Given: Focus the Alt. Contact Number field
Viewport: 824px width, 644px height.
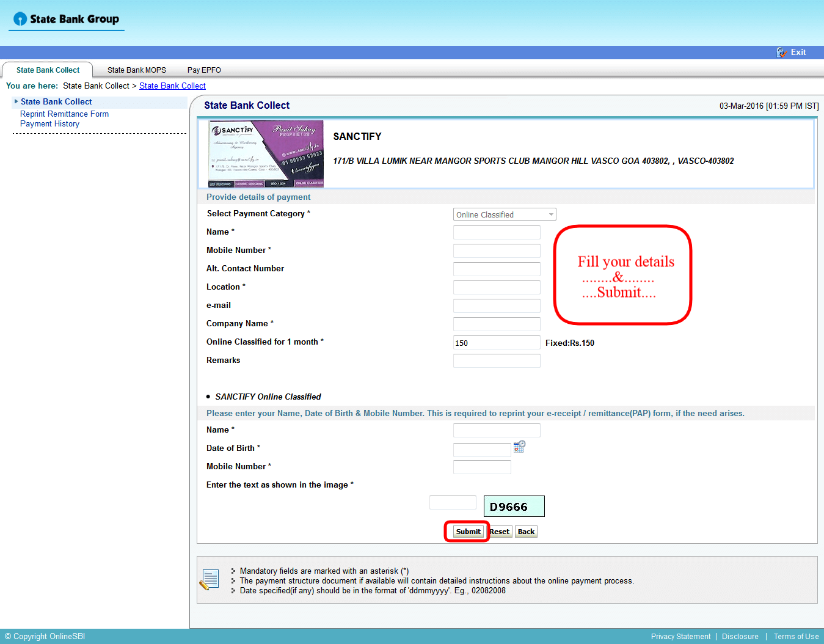Looking at the screenshot, I should coord(497,269).
